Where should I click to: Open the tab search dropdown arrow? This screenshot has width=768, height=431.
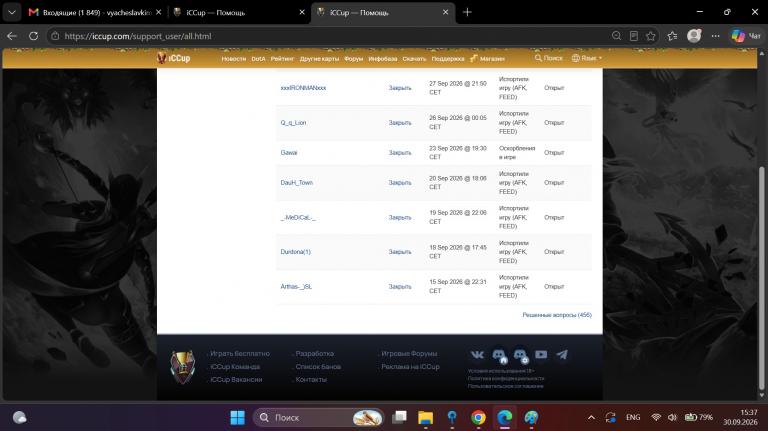[12, 12]
